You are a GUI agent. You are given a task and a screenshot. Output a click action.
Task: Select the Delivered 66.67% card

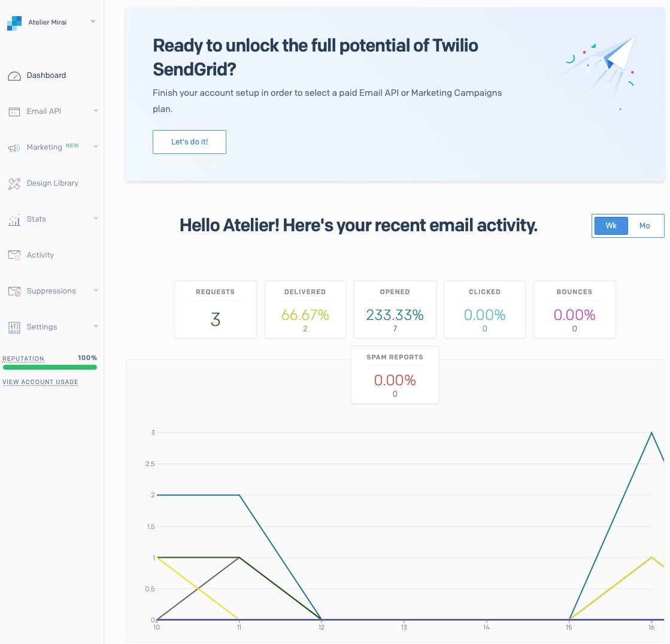click(305, 309)
